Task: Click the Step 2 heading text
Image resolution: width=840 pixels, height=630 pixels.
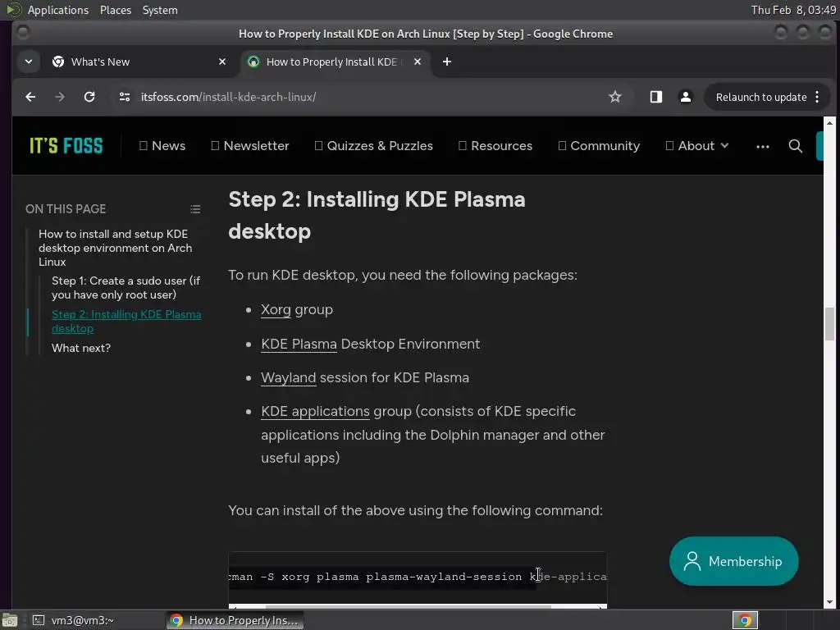Action: tap(377, 216)
